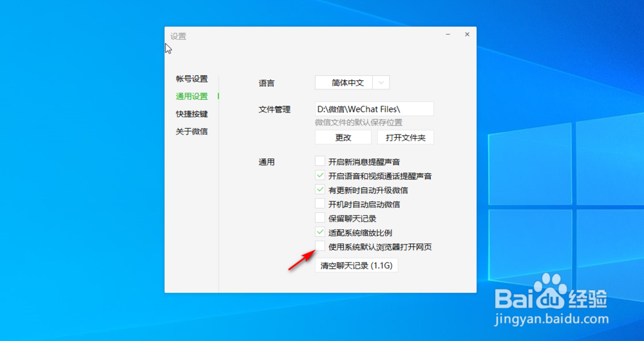Click the 打开文件夹 button

point(406,138)
